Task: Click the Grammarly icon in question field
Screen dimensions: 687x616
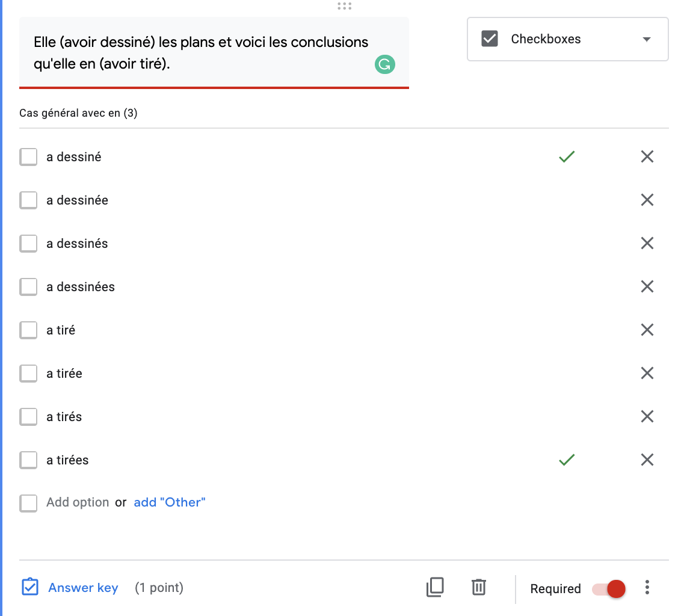Action: (x=385, y=64)
